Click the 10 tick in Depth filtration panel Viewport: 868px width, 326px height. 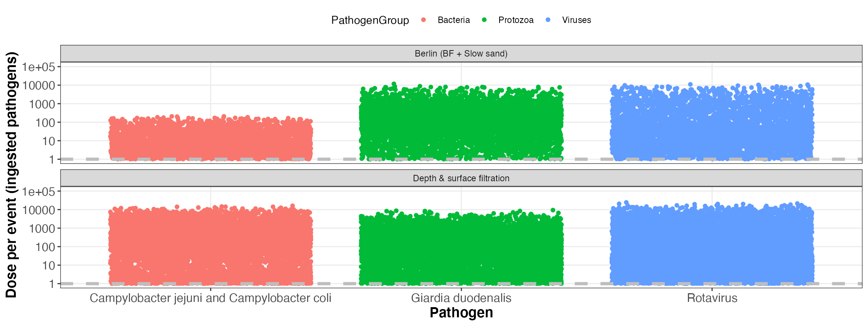click(x=49, y=266)
